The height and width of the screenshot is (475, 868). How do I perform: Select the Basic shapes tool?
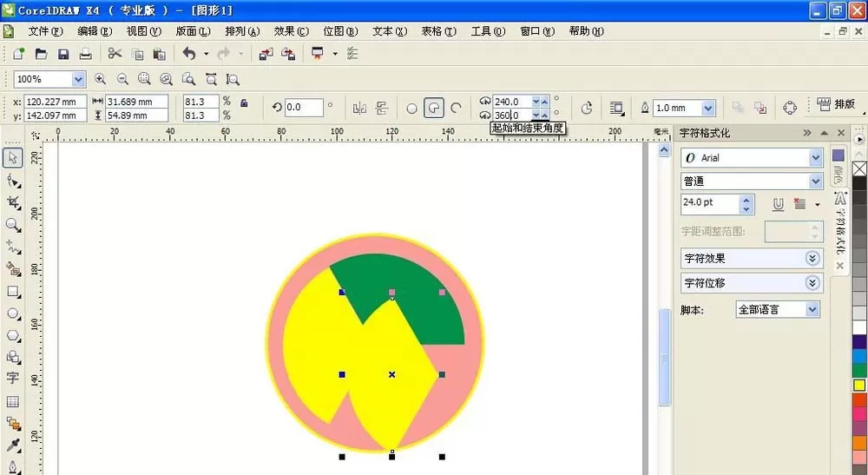(13, 357)
